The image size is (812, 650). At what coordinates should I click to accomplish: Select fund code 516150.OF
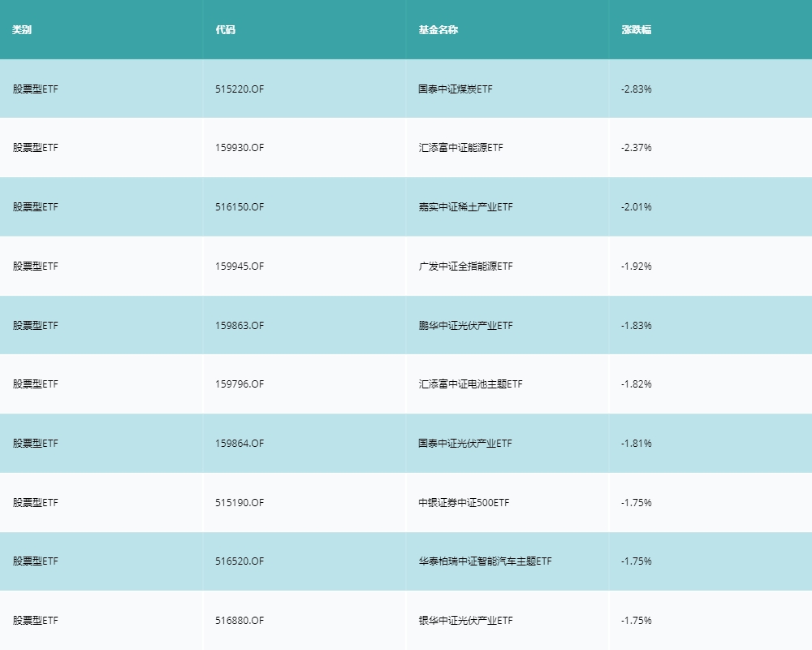240,207
